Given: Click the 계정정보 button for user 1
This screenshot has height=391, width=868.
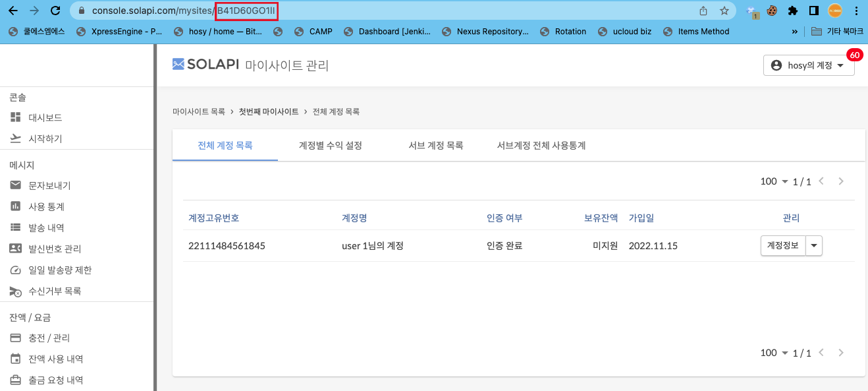Looking at the screenshot, I should click(783, 245).
